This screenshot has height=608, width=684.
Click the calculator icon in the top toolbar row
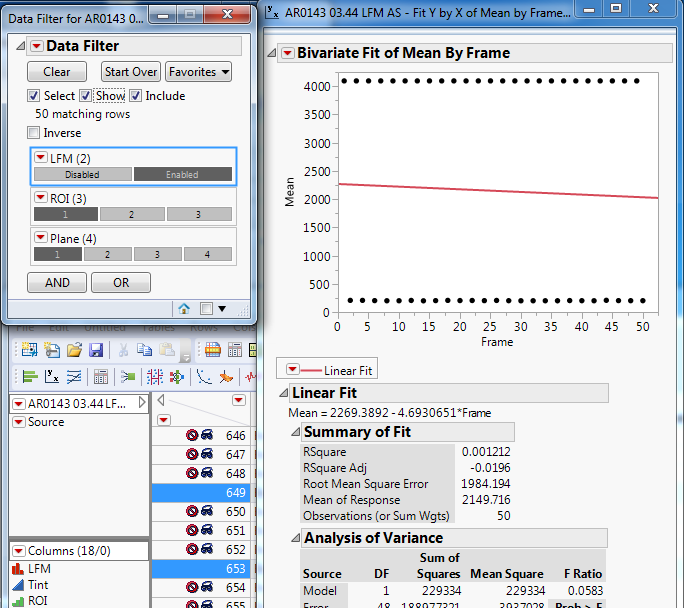(235, 350)
